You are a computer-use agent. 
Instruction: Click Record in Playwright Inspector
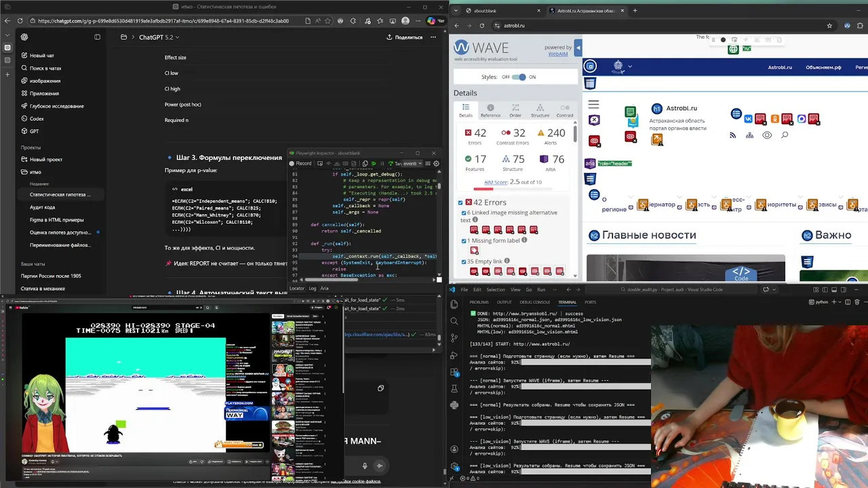point(300,163)
